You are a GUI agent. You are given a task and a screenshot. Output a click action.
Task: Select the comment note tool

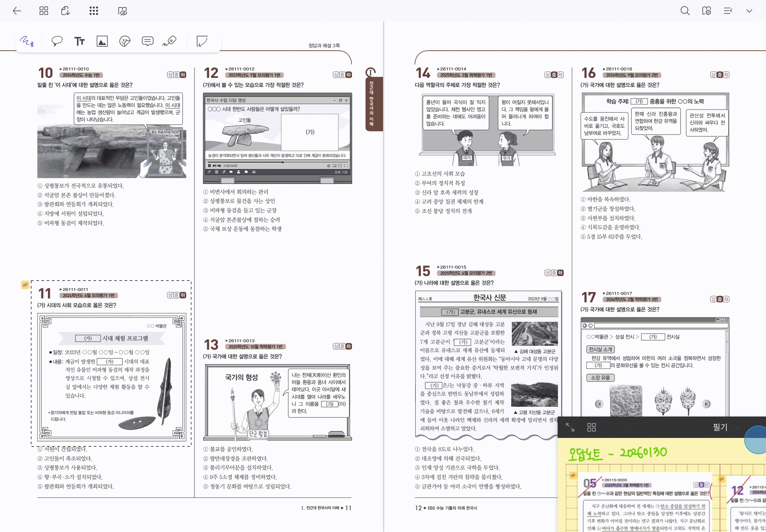click(x=147, y=41)
